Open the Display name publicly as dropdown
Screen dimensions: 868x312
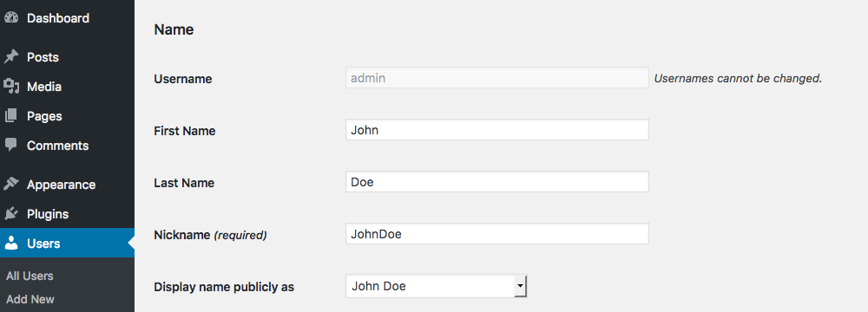click(437, 286)
